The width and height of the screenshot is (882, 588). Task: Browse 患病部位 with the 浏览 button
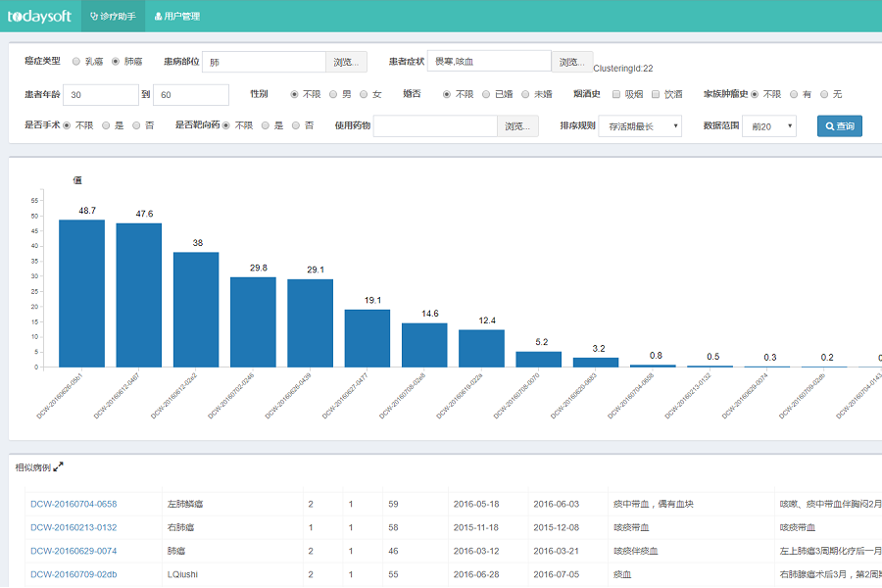pyautogui.click(x=347, y=62)
